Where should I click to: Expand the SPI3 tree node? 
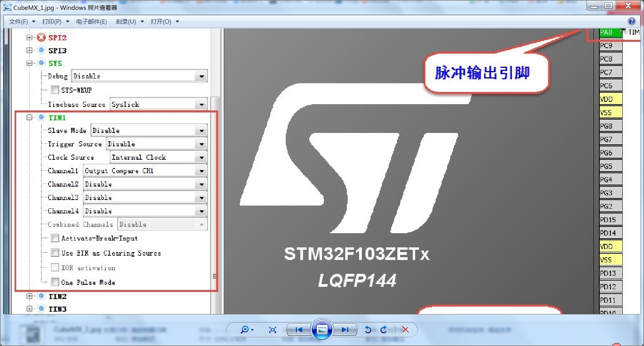coord(29,50)
